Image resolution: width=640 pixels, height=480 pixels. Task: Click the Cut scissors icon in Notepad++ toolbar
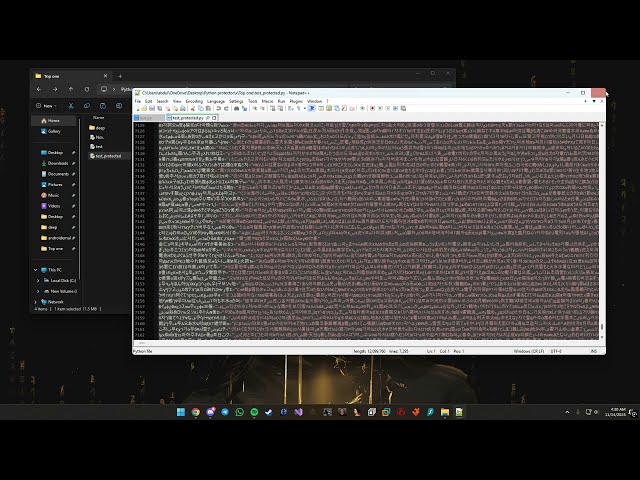click(193, 109)
